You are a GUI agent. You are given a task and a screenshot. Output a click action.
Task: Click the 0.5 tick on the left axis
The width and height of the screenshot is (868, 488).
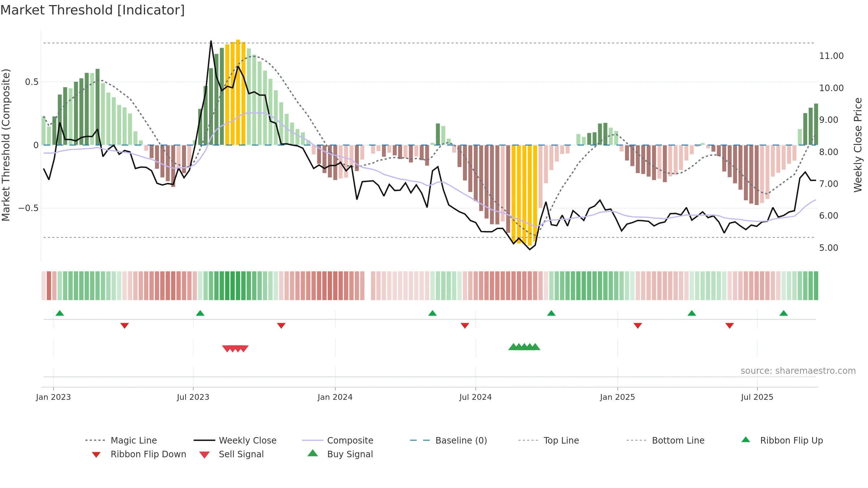tap(32, 82)
